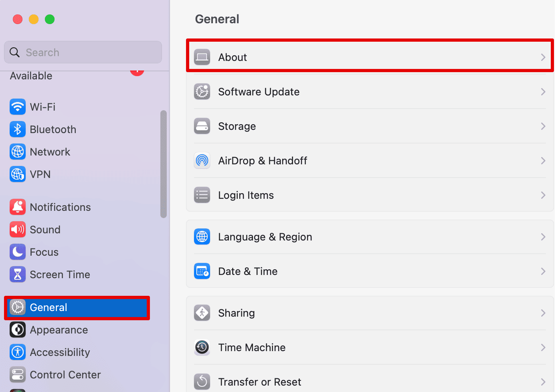
Task: Open Notifications settings
Action: [60, 207]
